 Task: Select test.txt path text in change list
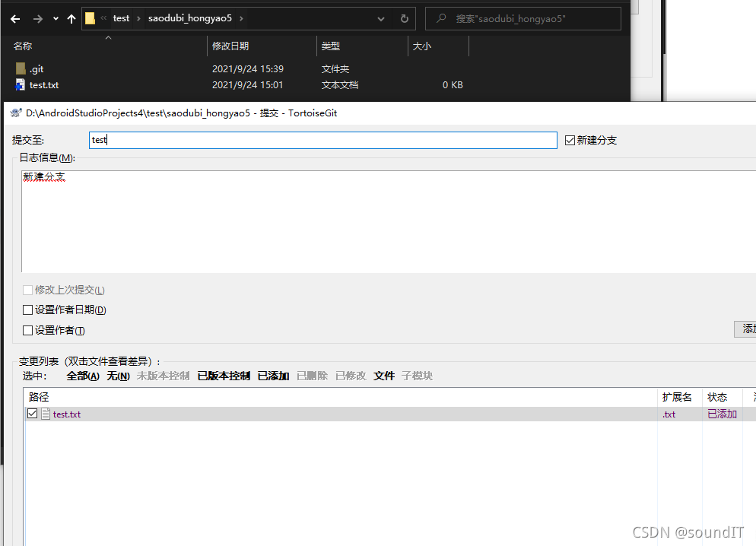66,414
